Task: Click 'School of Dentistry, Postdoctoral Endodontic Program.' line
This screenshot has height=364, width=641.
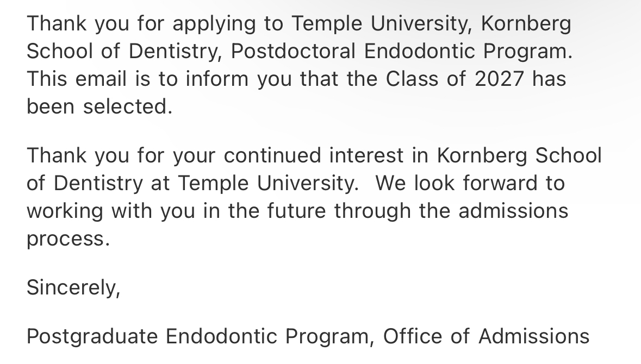Action: click(300, 52)
